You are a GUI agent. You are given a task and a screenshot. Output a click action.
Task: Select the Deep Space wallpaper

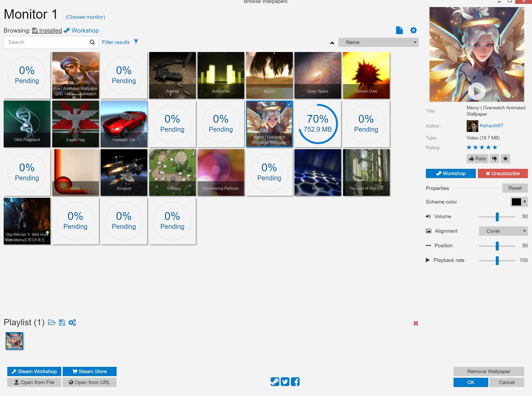tap(318, 75)
